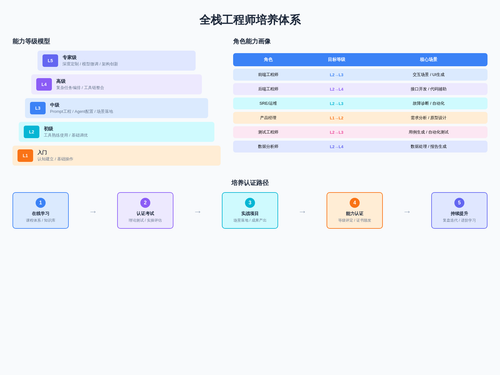Select the 测试工程师 role cell
This screenshot has height=375, width=500.
pyautogui.click(x=268, y=132)
